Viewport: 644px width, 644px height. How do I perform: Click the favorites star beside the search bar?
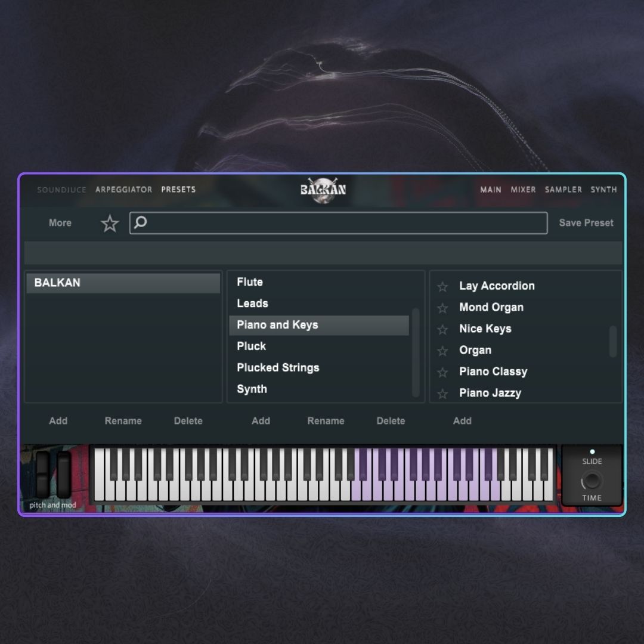tap(110, 224)
